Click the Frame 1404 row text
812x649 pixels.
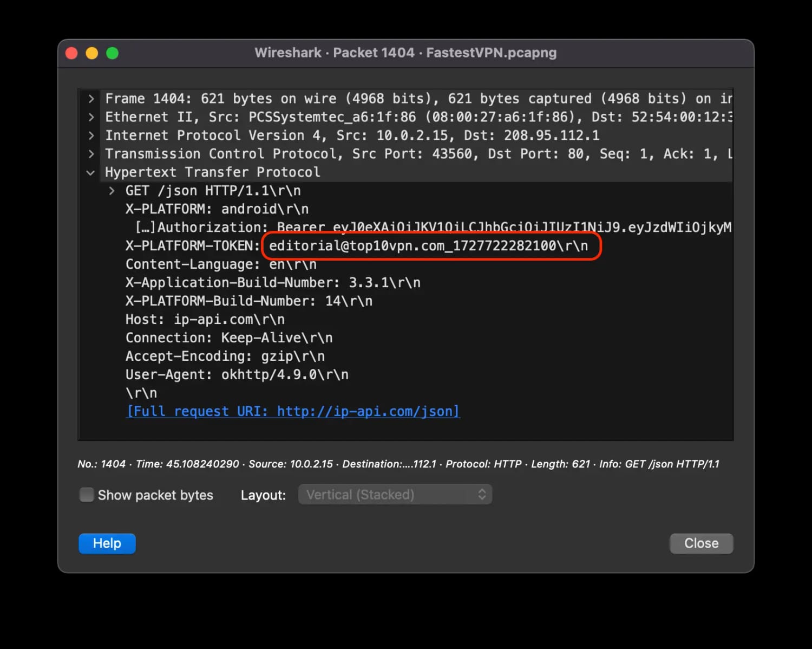[418, 99]
